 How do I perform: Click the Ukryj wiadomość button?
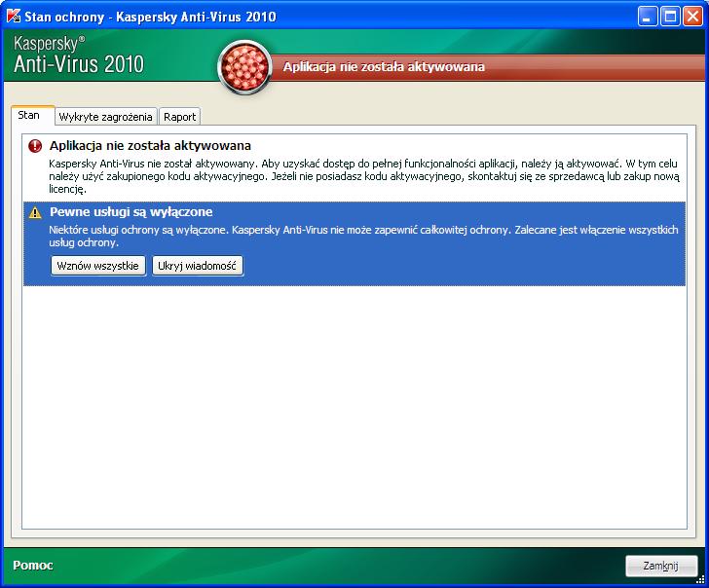197,266
